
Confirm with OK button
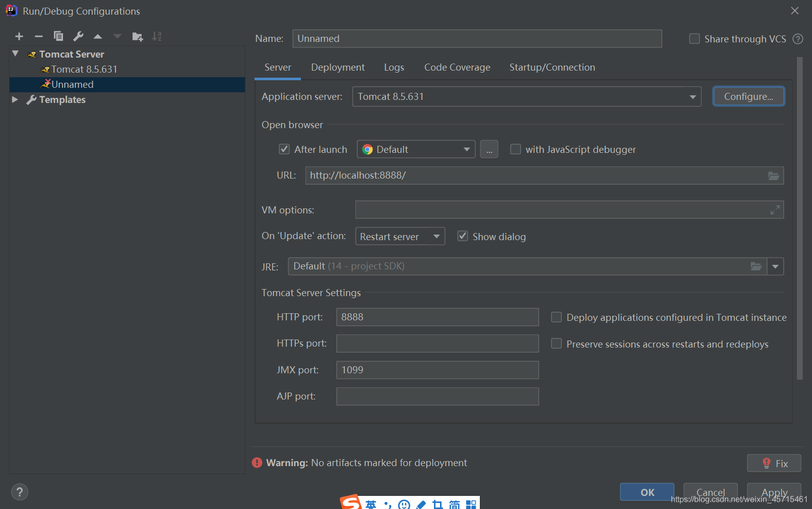[x=647, y=492]
